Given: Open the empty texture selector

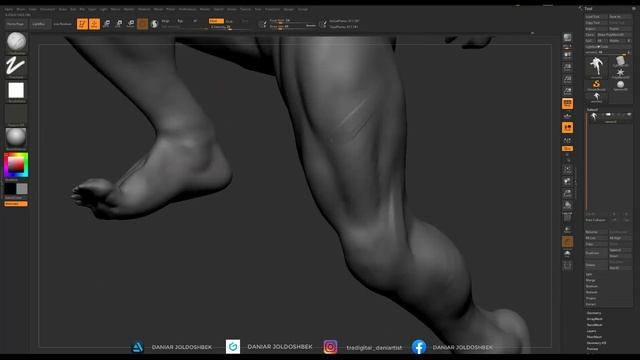Looking at the screenshot, I should 16,115.
